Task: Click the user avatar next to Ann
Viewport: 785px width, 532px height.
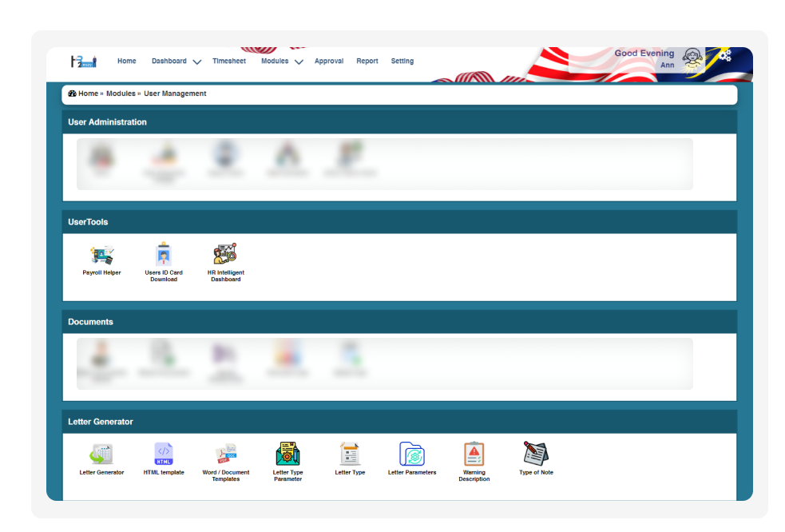Action: tap(693, 60)
